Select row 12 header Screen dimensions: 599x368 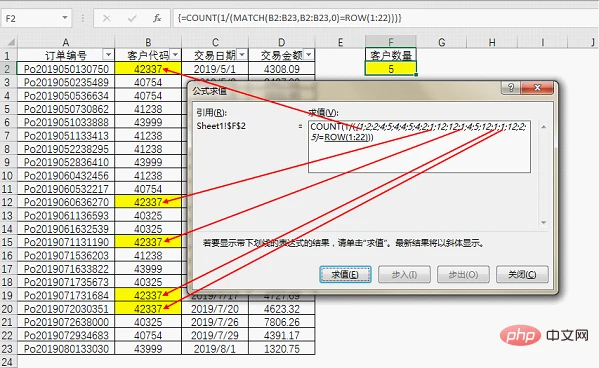pos(8,202)
